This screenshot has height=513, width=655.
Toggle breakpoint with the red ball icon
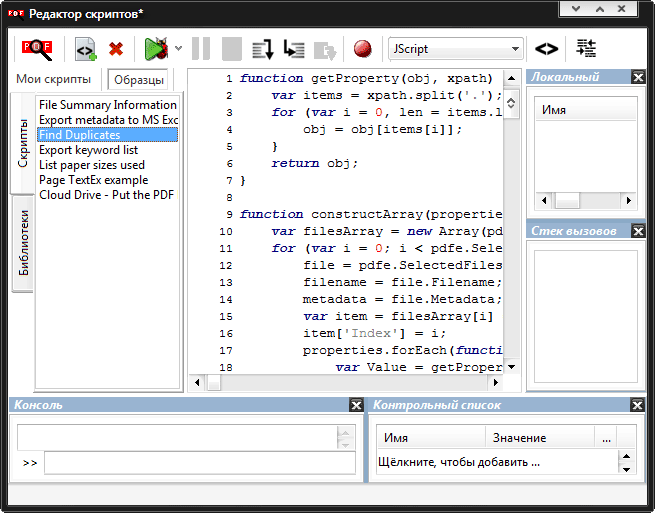click(x=363, y=48)
